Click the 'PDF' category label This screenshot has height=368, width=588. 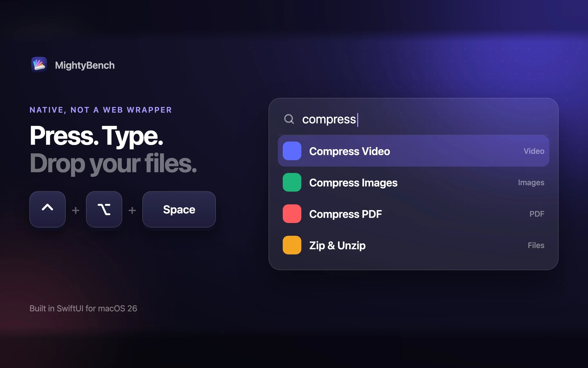coord(537,214)
